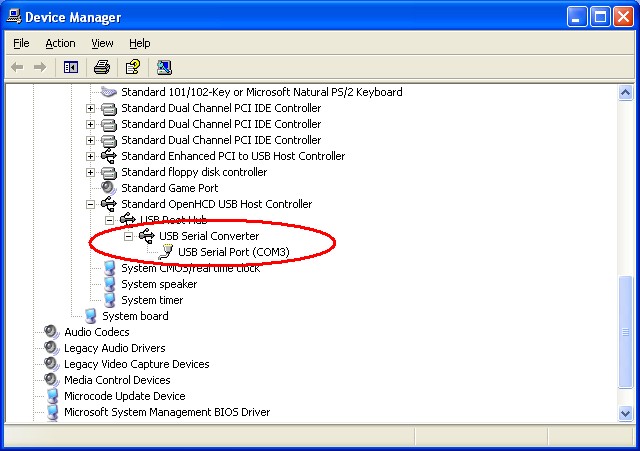Select Legacy Video Capture Devices entry
640x451 pixels.
[137, 364]
